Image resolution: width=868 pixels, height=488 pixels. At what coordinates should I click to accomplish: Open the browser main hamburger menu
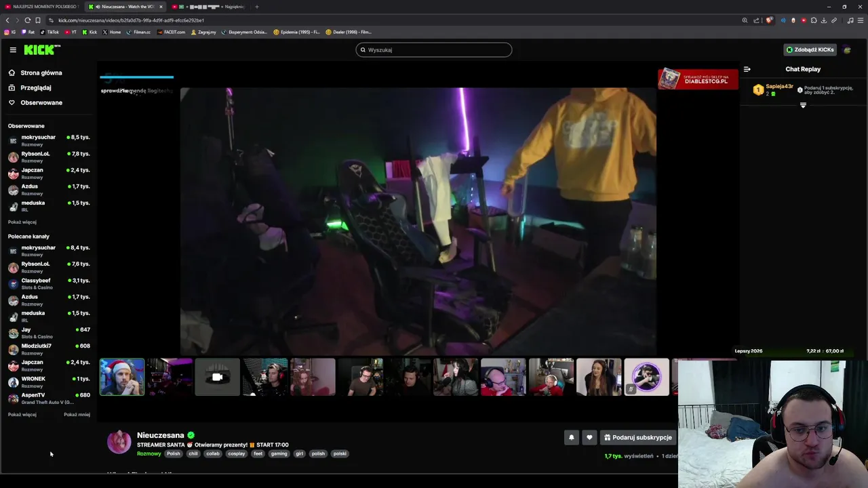861,20
